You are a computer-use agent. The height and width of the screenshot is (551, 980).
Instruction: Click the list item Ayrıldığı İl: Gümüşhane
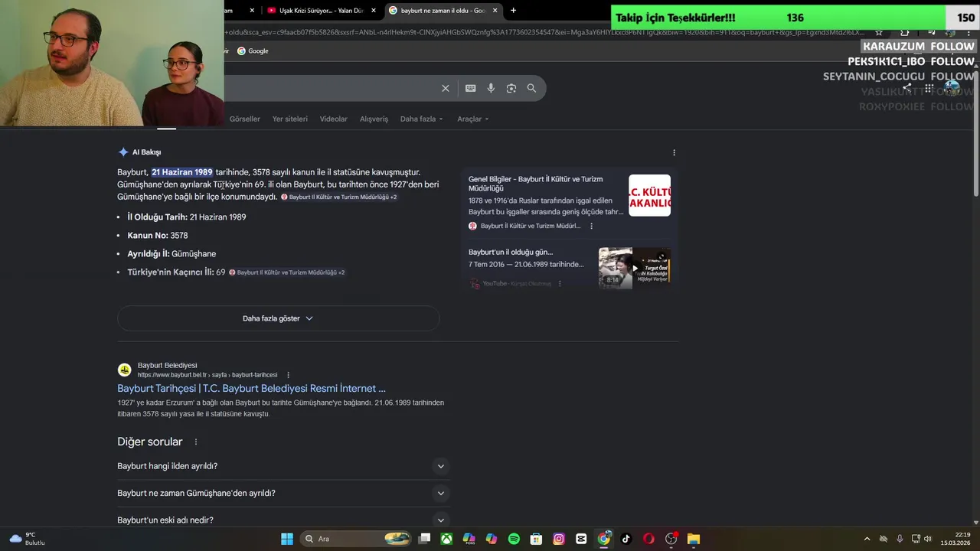tap(171, 254)
